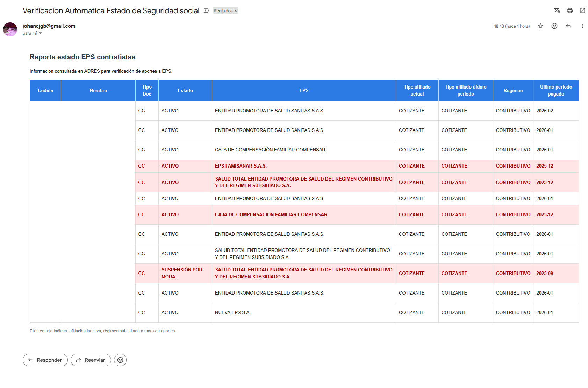Viewport: 588px width, 388px height.
Task: Click the Recibidos label chip
Action: [x=223, y=11]
